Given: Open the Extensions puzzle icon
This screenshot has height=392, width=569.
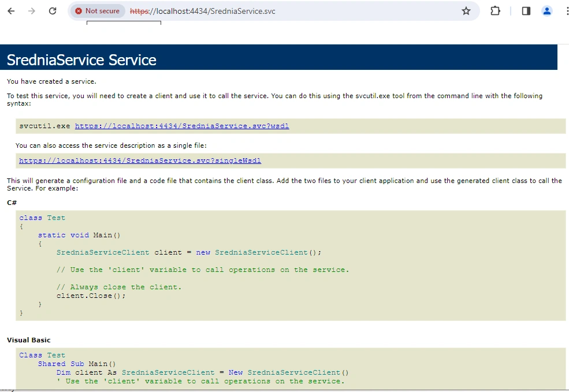Looking at the screenshot, I should pyautogui.click(x=495, y=11).
